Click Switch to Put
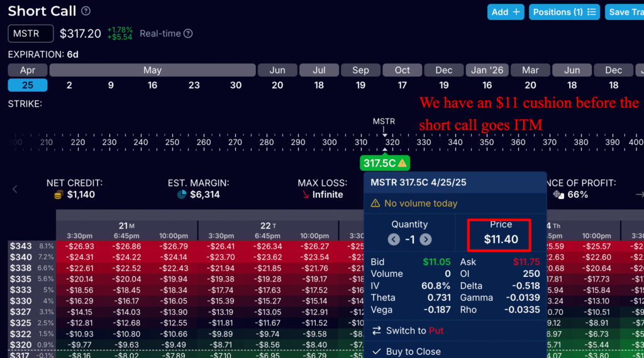Image resolution: width=644 pixels, height=358 pixels. [414, 330]
